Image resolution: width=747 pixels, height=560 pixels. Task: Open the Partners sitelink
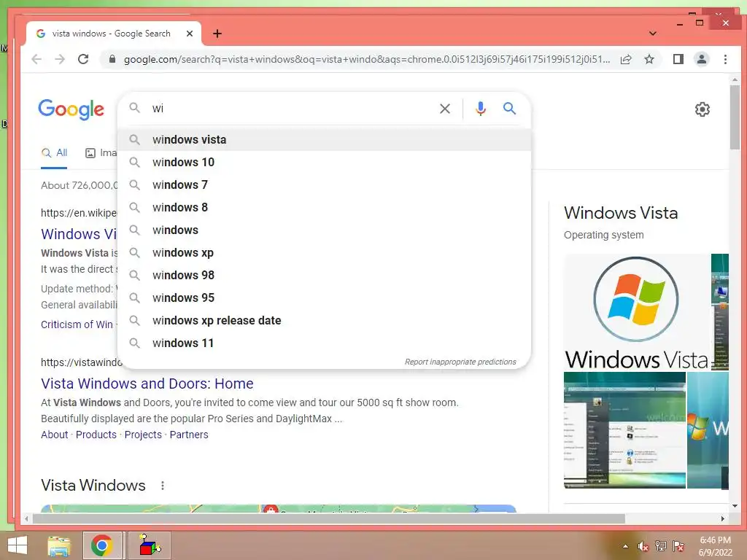(x=189, y=435)
